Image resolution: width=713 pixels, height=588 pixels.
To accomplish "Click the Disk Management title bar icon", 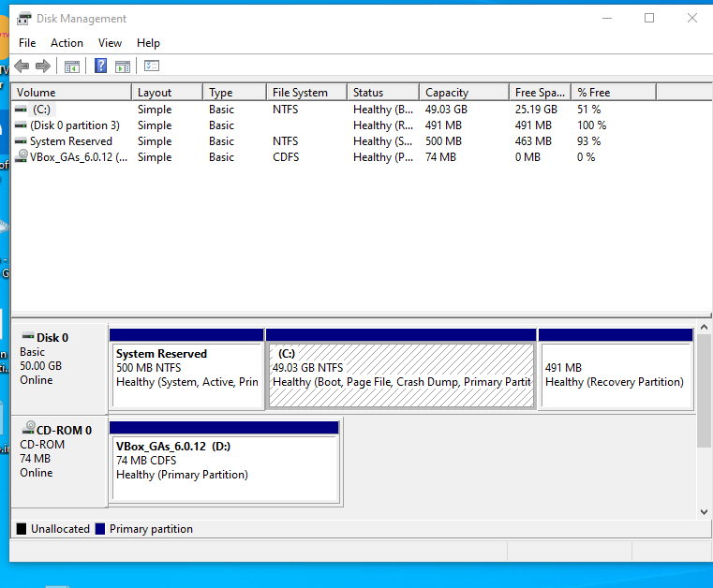I will [x=24, y=19].
